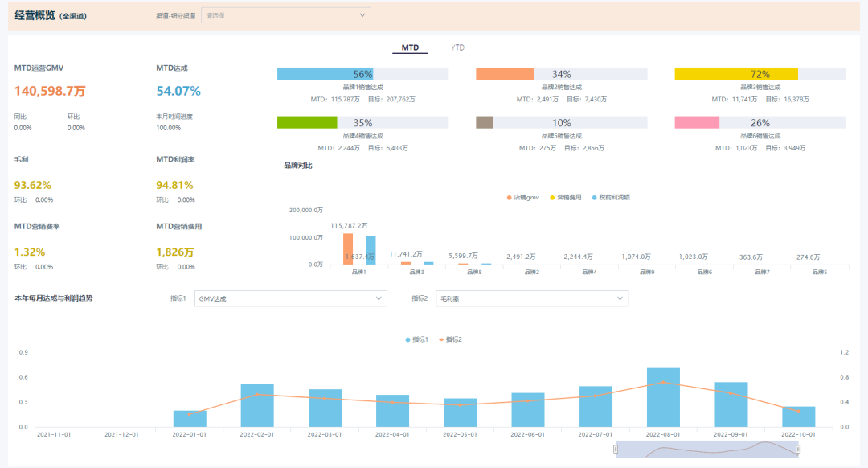
Task: Toggle the 营销费用 legend series
Action: (565, 198)
